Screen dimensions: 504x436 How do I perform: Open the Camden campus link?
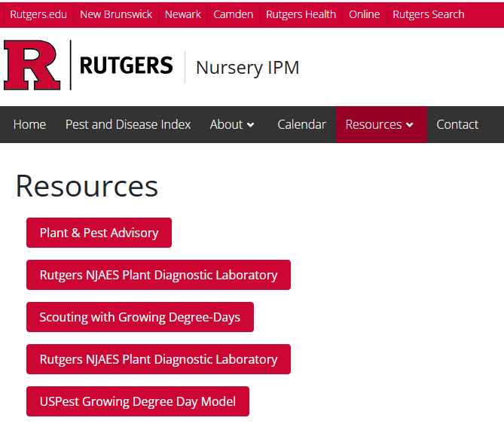[233, 14]
